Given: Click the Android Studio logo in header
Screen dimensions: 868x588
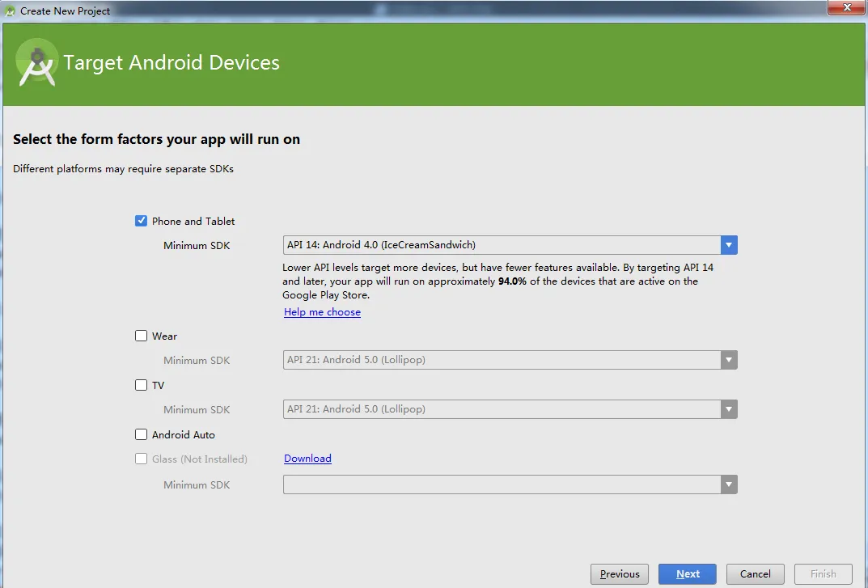Looking at the screenshot, I should pyautogui.click(x=37, y=62).
